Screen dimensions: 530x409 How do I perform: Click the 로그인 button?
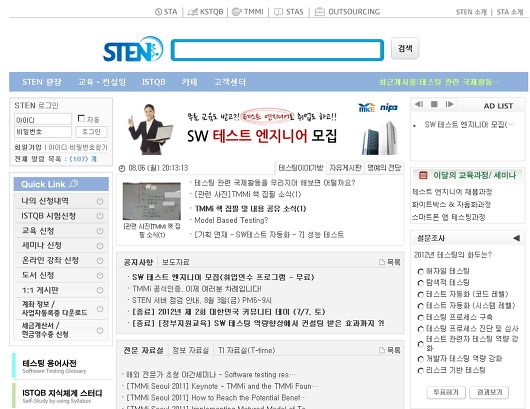click(91, 131)
